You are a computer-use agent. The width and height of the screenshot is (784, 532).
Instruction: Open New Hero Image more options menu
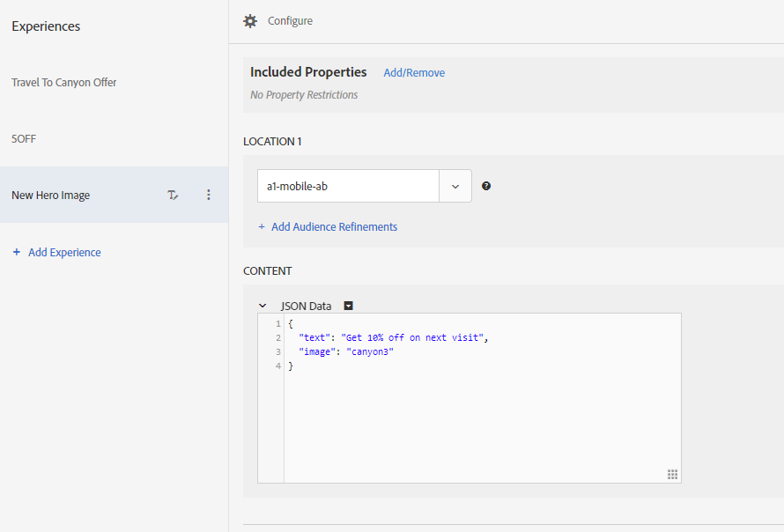[x=209, y=195]
